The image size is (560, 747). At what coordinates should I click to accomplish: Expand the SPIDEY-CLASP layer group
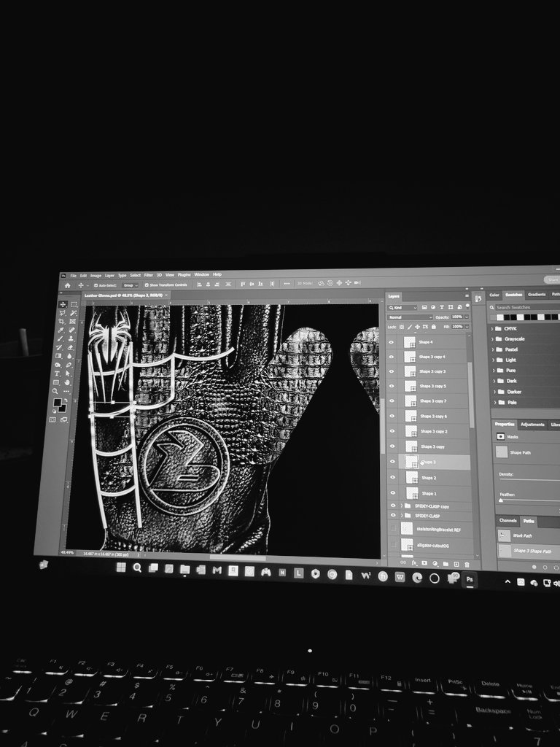click(x=402, y=516)
